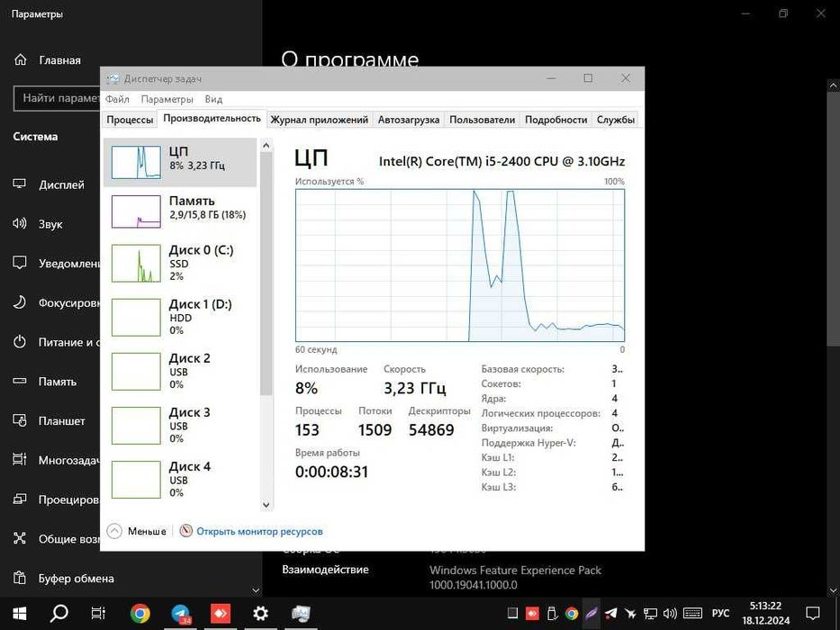Click the AnyDesk red tray icon

pyautogui.click(x=532, y=613)
